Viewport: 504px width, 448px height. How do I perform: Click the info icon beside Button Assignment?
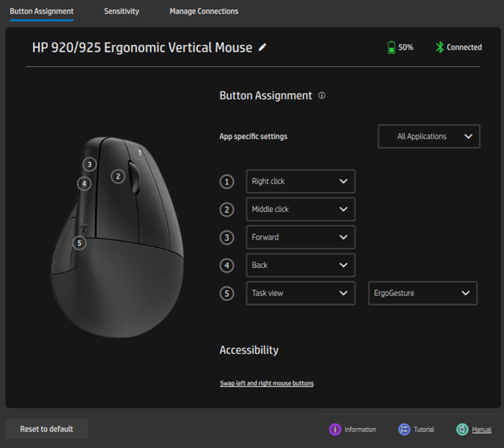point(322,95)
